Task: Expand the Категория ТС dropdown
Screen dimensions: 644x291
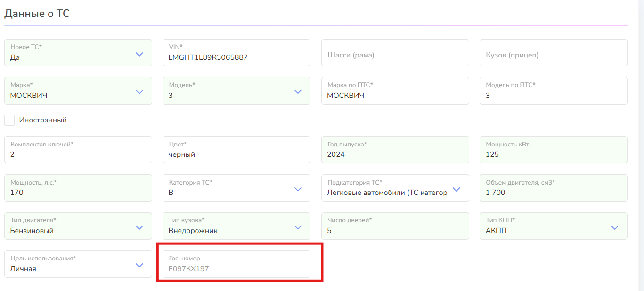Action: [297, 189]
